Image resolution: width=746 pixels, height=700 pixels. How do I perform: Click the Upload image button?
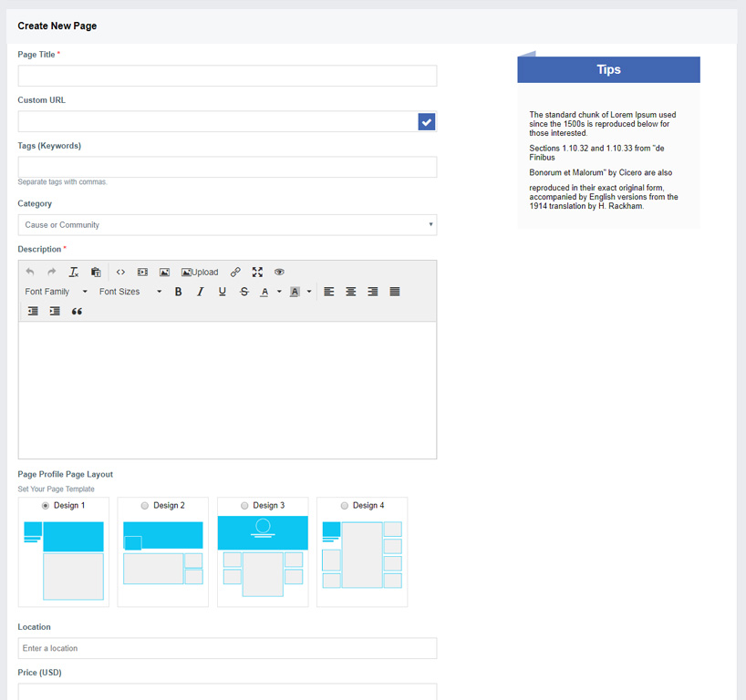click(200, 272)
